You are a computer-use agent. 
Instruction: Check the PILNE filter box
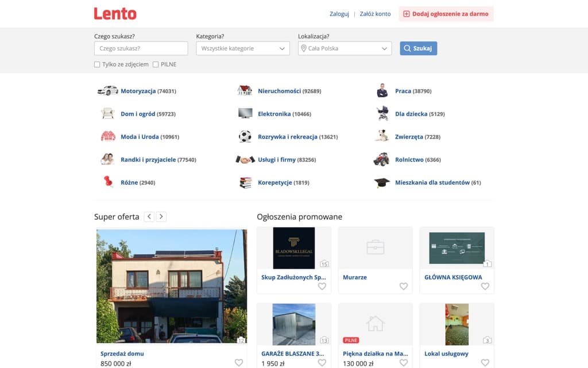(x=156, y=64)
